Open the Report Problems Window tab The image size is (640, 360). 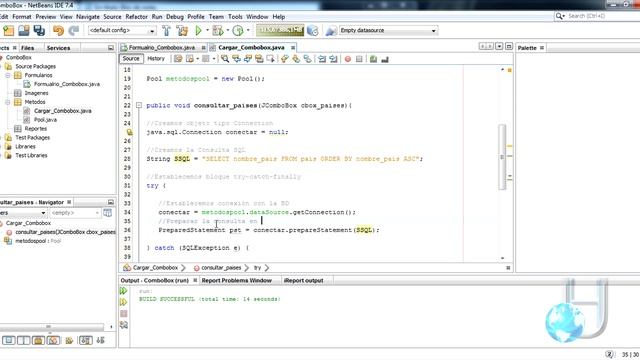pos(237,280)
